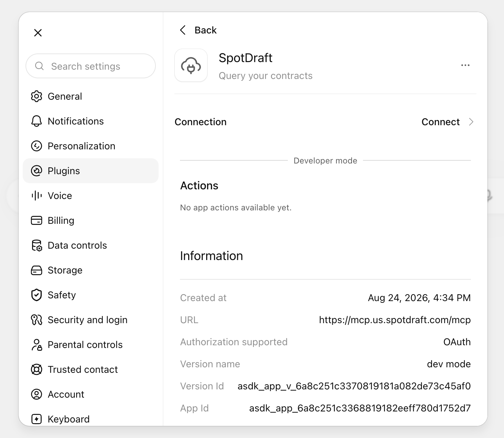Click Connect to link SpotDraft
Image resolution: width=504 pixels, height=438 pixels.
(441, 122)
